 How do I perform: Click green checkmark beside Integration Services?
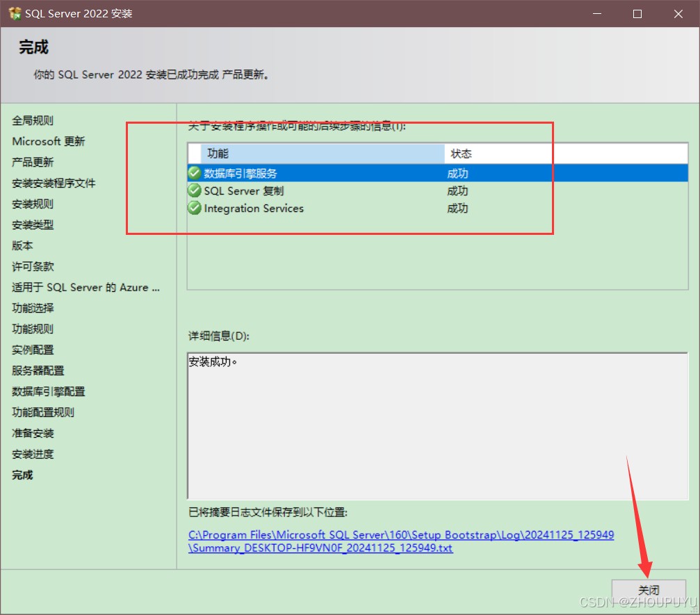point(195,208)
